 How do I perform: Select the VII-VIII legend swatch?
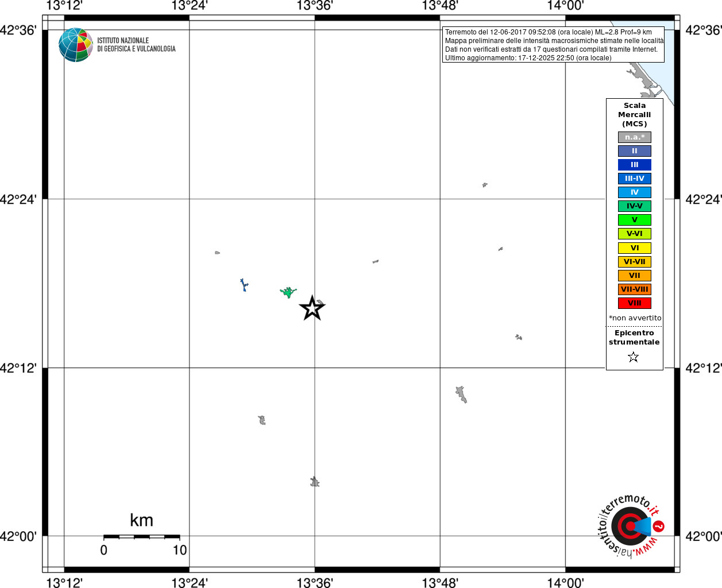click(635, 289)
